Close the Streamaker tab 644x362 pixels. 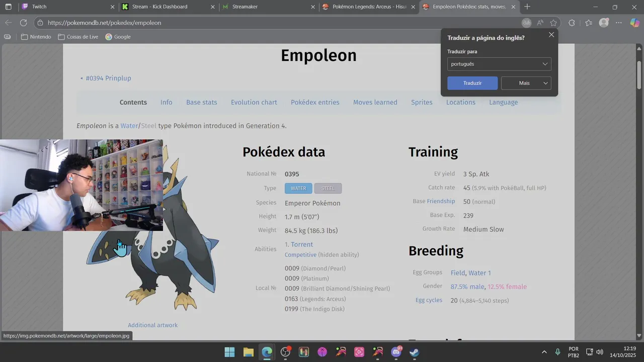pyautogui.click(x=312, y=7)
